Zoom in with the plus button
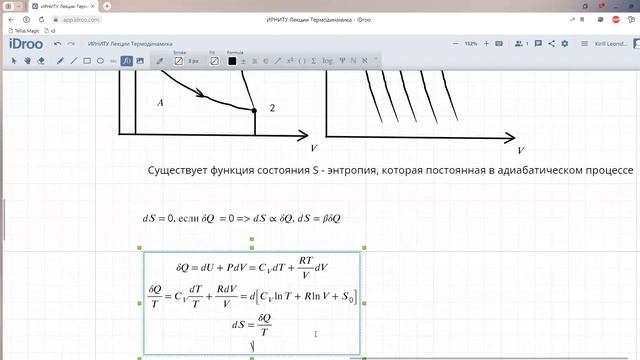Screen dimensions: 640x360 486,43
